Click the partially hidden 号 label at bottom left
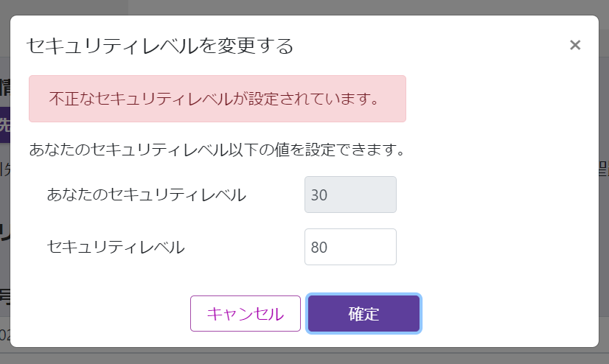The image size is (609, 364). pos(4,297)
